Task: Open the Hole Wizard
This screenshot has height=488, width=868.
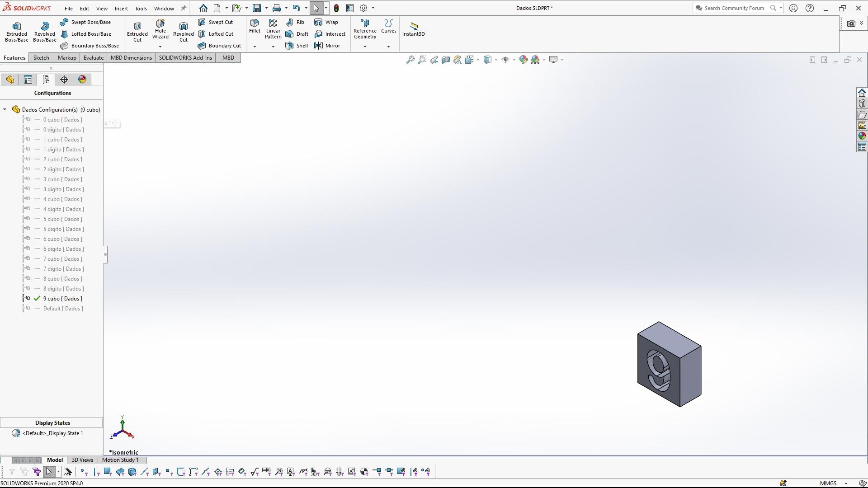Action: click(x=160, y=30)
